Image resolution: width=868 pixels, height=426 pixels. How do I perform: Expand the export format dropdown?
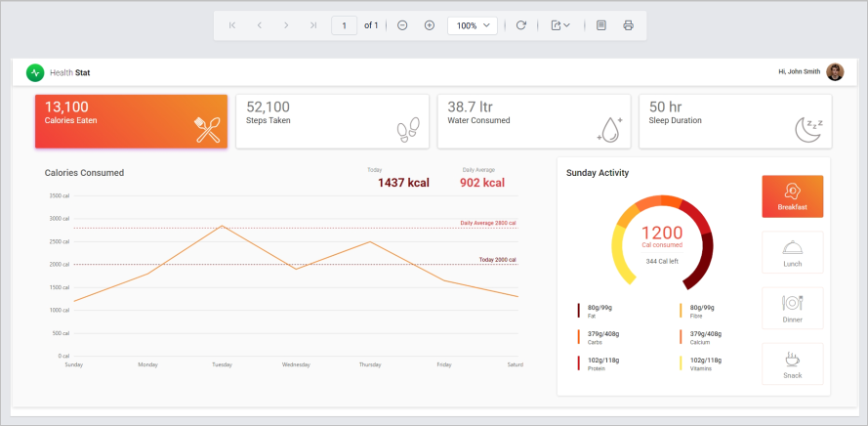tap(559, 25)
